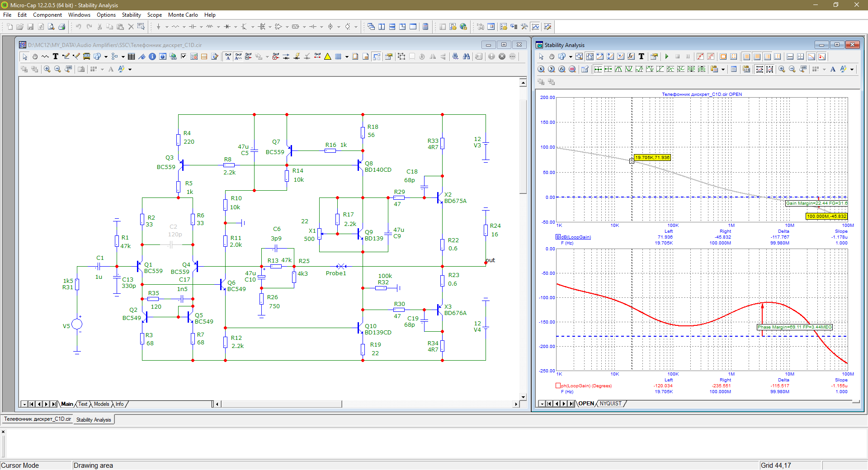Click Zoom Out in the analysis toolbar
The height and width of the screenshot is (470, 868).
click(792, 69)
